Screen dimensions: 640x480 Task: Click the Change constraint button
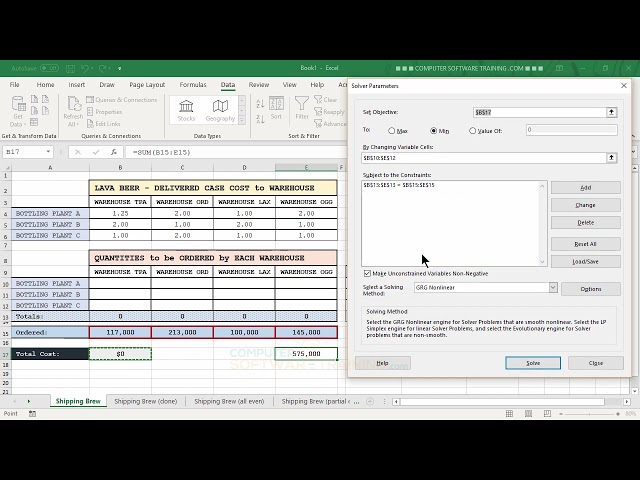586,205
